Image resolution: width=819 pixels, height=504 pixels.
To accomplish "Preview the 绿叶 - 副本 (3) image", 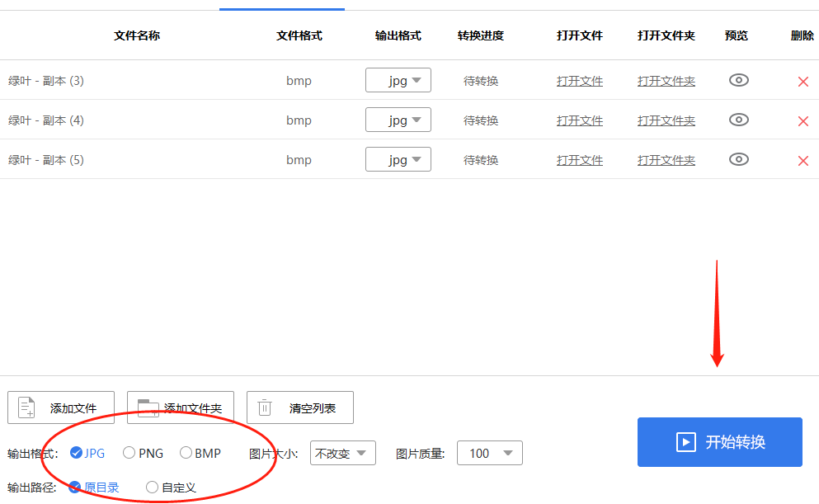I will (x=738, y=81).
